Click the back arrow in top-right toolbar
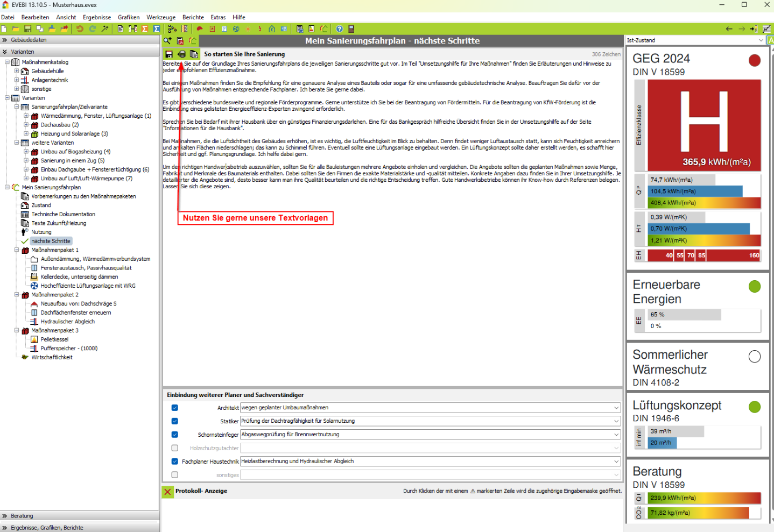The width and height of the screenshot is (774, 532). coord(729,29)
